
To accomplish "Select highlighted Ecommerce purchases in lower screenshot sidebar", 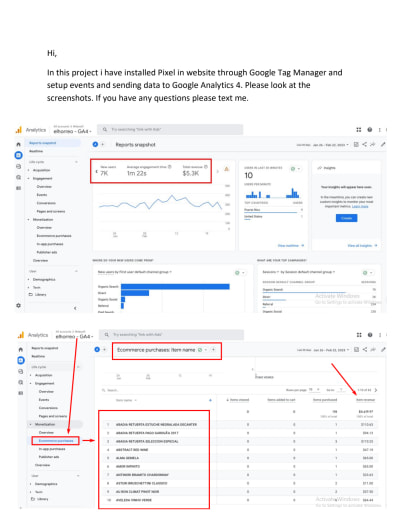I will (x=56, y=441).
